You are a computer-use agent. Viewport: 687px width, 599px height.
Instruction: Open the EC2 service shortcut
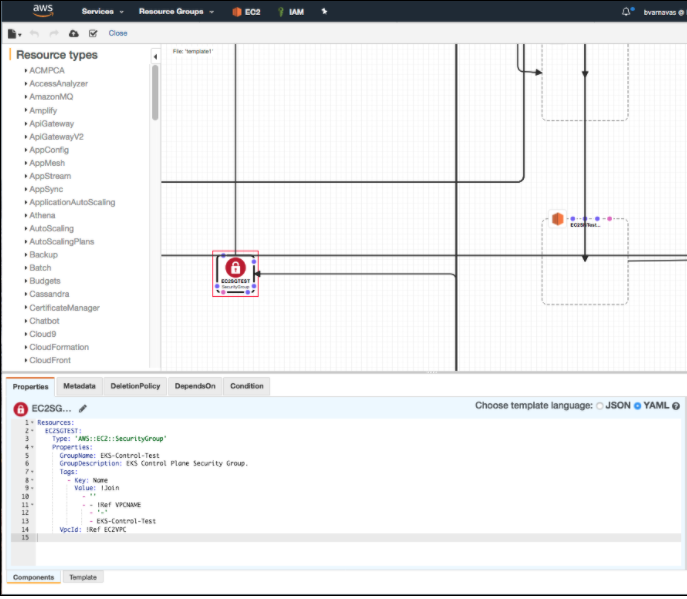coord(246,12)
